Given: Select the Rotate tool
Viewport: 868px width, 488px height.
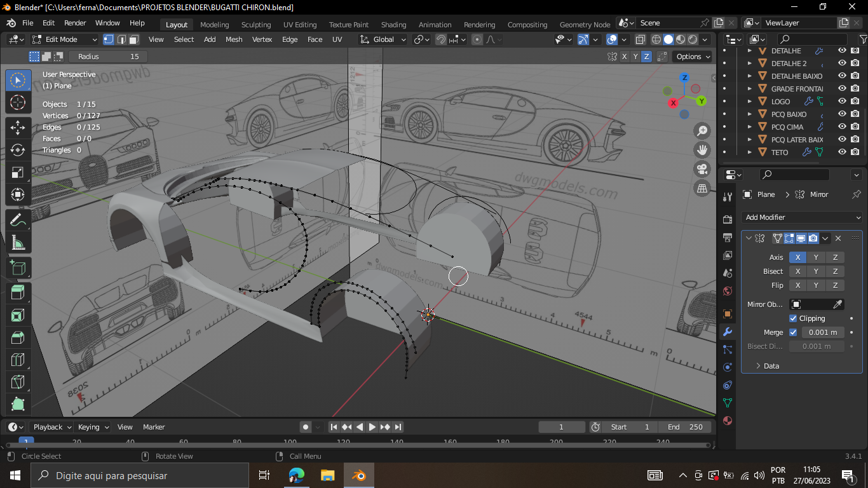Looking at the screenshot, I should coord(18,150).
